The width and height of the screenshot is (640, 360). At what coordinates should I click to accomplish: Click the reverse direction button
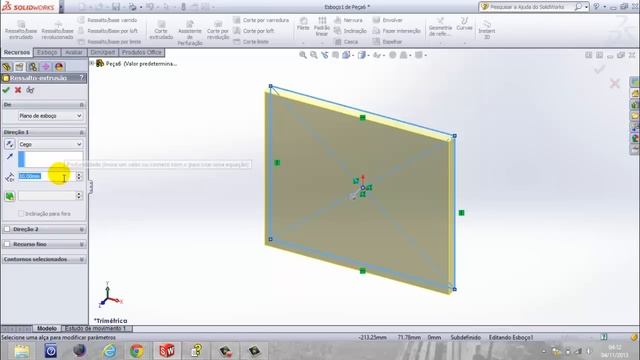9,144
